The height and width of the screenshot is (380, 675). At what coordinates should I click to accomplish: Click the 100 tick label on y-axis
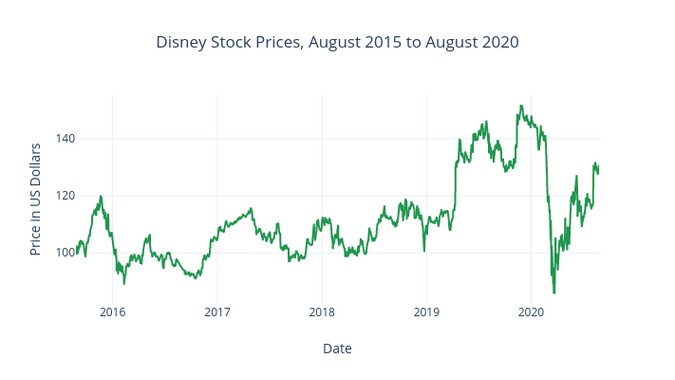tap(65, 252)
